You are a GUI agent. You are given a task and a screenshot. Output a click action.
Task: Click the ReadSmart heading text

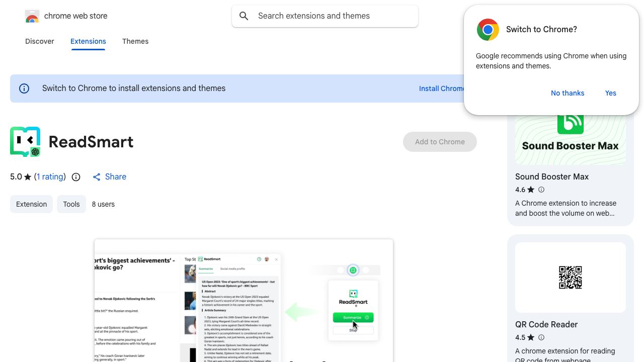[91, 142]
